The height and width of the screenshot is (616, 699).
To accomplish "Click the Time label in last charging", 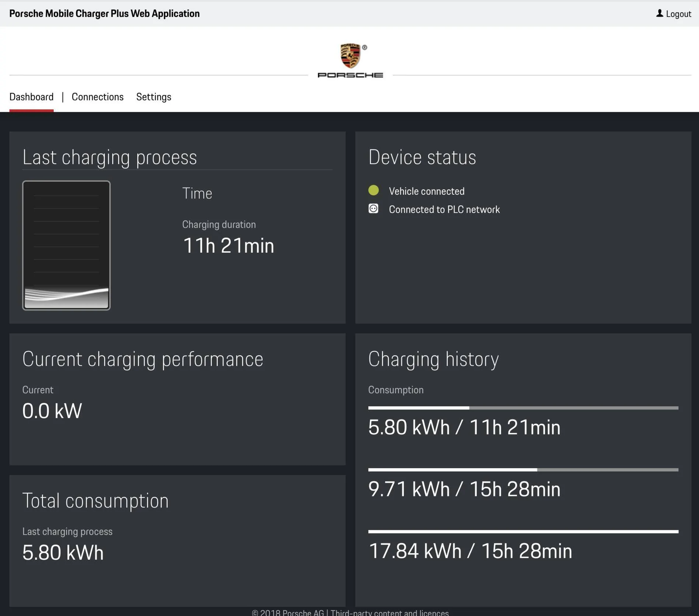I will (197, 194).
